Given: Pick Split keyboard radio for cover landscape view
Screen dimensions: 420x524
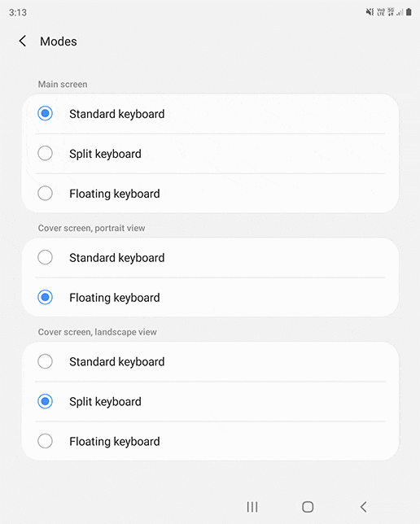Looking at the screenshot, I should click(x=45, y=401).
